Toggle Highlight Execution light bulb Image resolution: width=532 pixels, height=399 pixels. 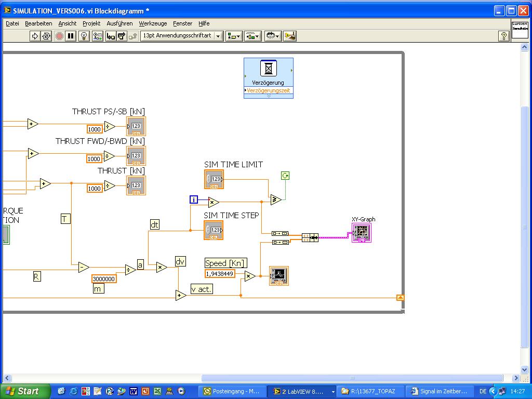[84, 36]
